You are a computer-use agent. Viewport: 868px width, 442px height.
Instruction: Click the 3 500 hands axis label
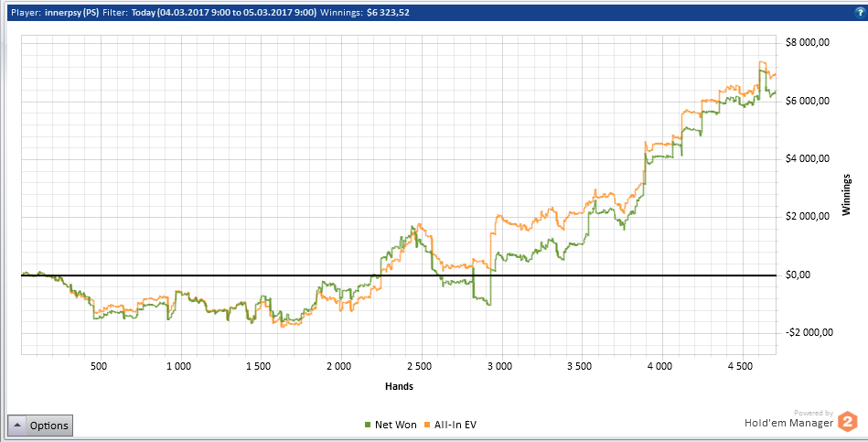point(581,366)
